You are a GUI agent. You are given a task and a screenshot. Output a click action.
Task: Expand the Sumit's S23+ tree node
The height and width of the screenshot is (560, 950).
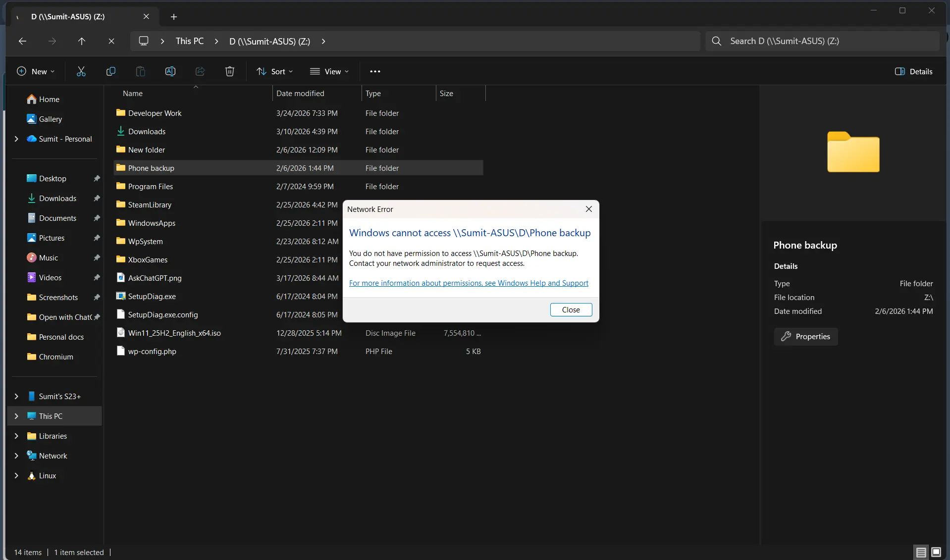(x=16, y=397)
